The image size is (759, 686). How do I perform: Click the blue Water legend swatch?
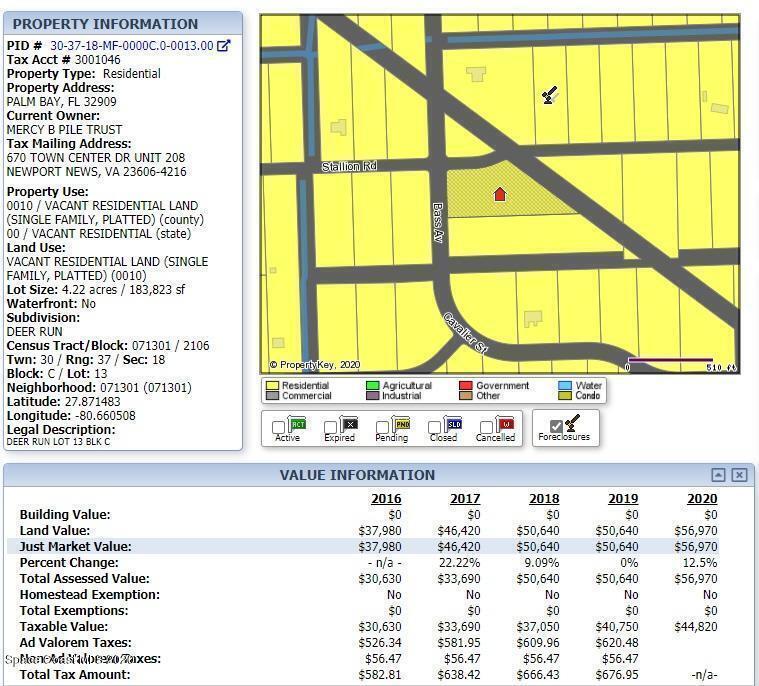click(565, 386)
